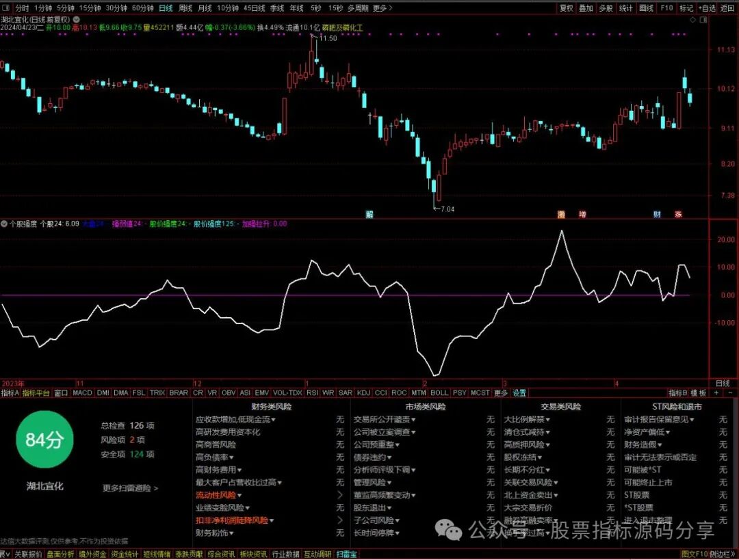The width and height of the screenshot is (739, 560).
Task: Open 更多扫雷避险 link
Action: pyautogui.click(x=130, y=488)
